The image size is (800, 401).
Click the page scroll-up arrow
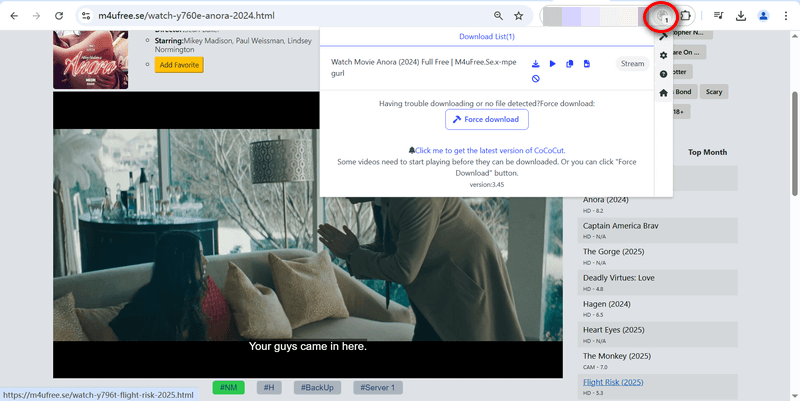pos(794,36)
